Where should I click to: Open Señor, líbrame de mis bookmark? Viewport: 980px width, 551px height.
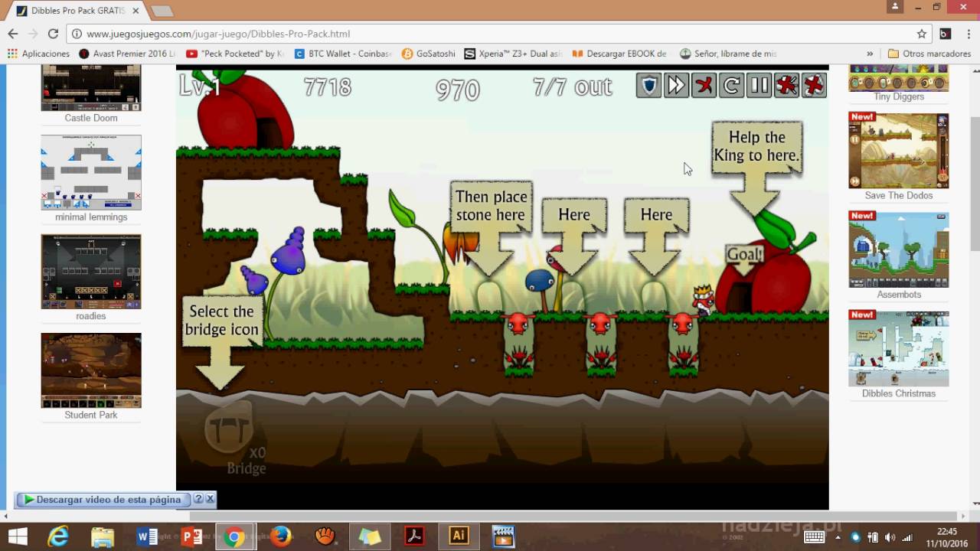pyautogui.click(x=728, y=54)
